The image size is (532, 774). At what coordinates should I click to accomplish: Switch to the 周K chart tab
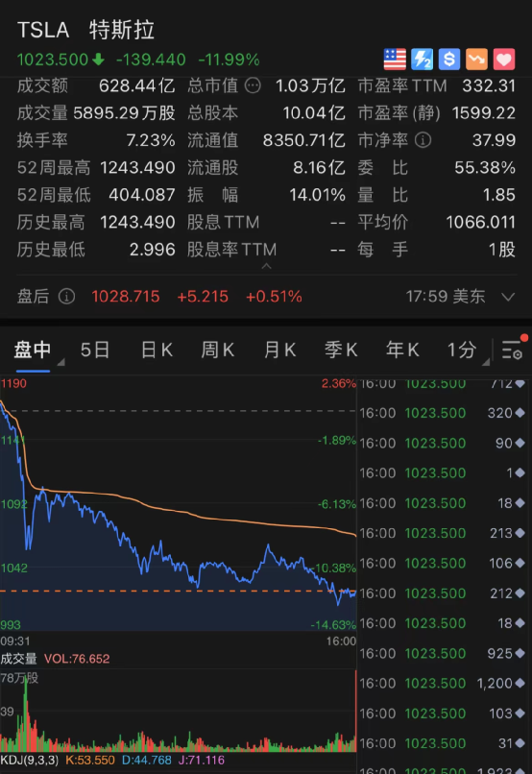(218, 350)
